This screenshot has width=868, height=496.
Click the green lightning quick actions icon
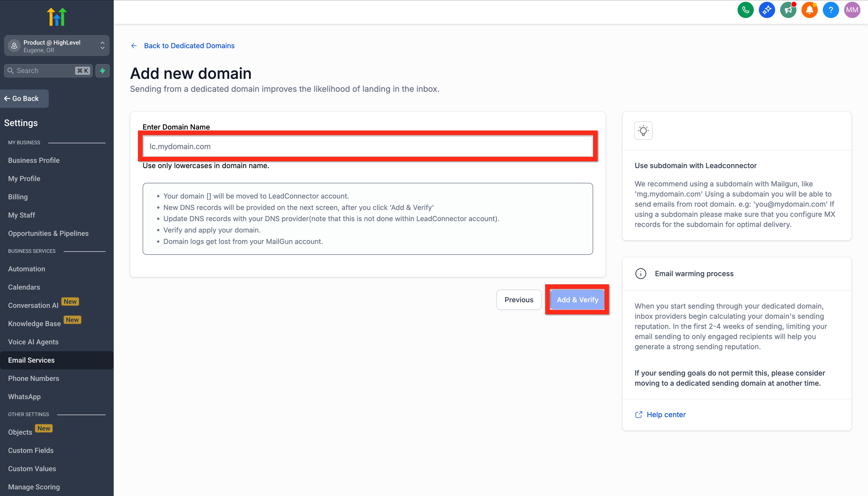click(102, 70)
